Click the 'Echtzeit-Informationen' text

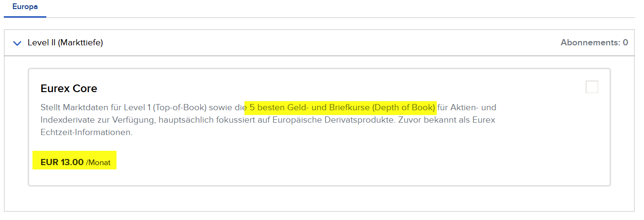point(86,132)
